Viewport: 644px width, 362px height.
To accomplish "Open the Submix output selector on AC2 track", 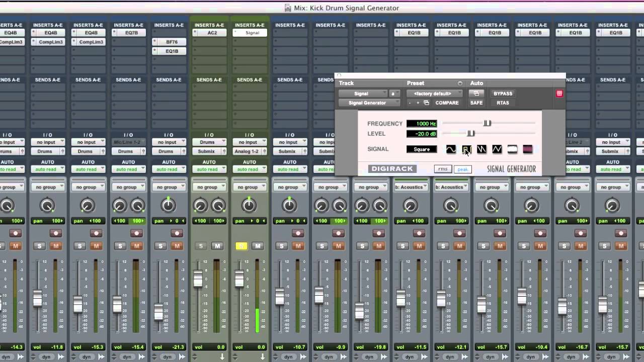I will (206, 151).
